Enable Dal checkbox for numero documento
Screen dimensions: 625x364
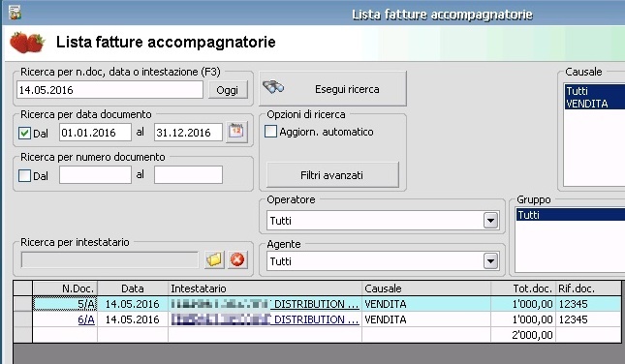tap(24, 175)
